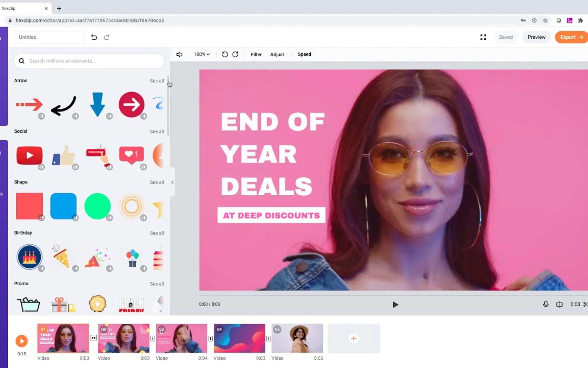Click the undo arrow icon
This screenshot has width=588, height=368.
94,37
